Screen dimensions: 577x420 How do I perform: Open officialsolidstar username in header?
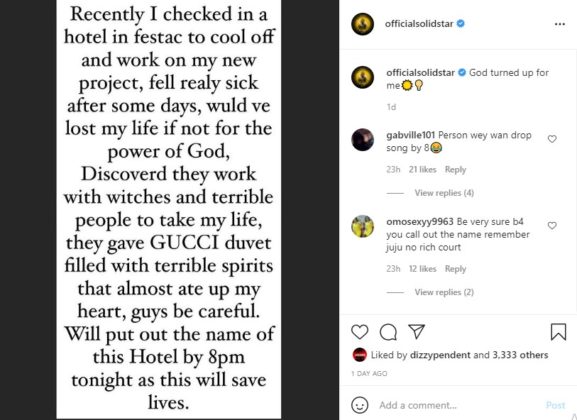click(x=419, y=24)
